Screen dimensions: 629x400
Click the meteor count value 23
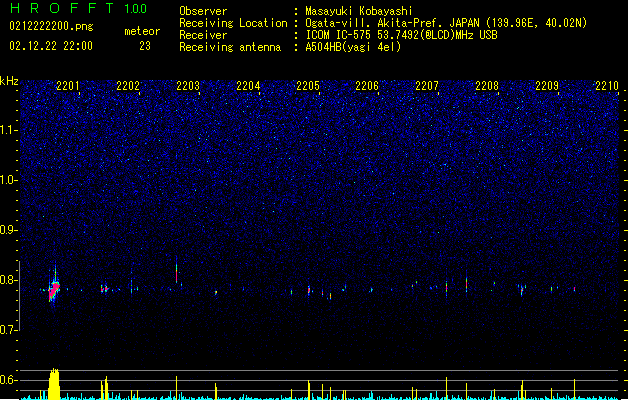coord(145,46)
